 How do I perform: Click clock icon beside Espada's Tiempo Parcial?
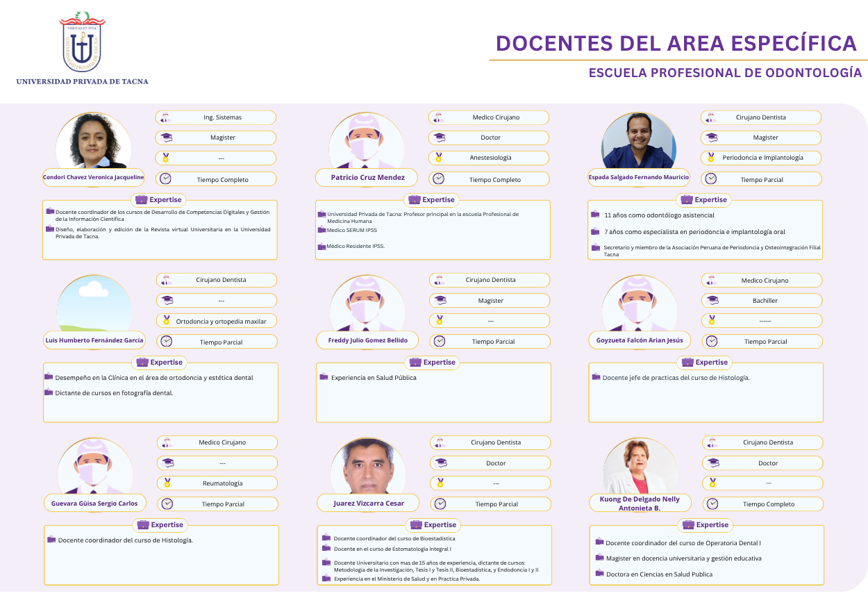[x=710, y=179]
